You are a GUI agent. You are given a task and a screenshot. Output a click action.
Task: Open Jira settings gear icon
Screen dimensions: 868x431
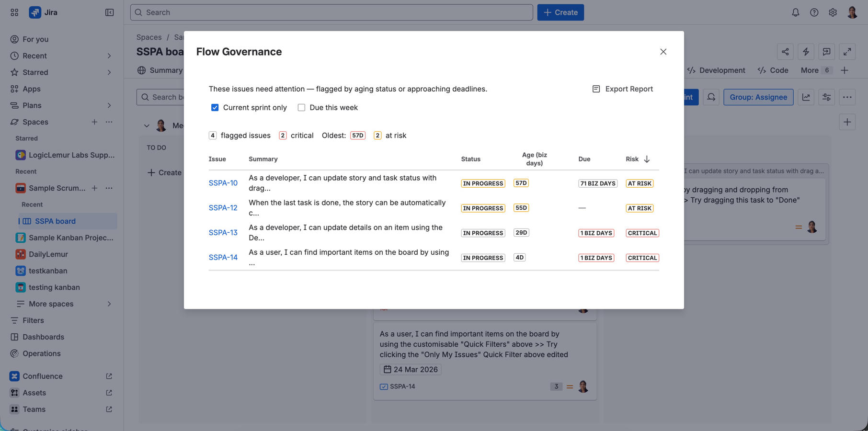[x=833, y=12]
